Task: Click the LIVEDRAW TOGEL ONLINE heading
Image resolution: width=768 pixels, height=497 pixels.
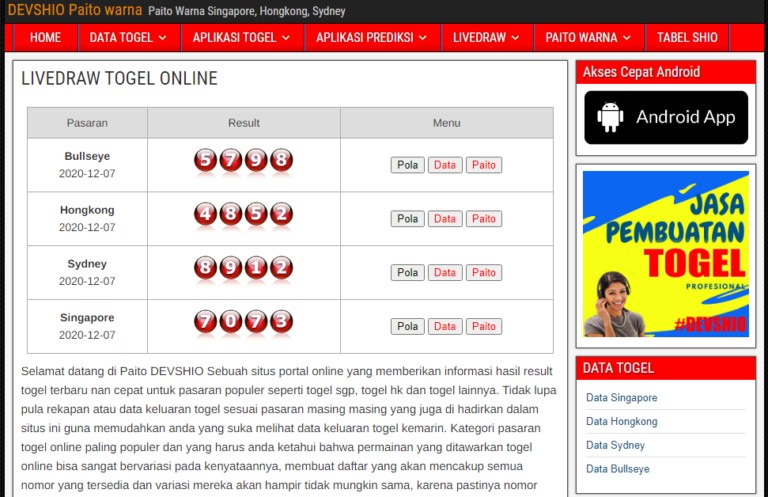Action: tap(119, 78)
